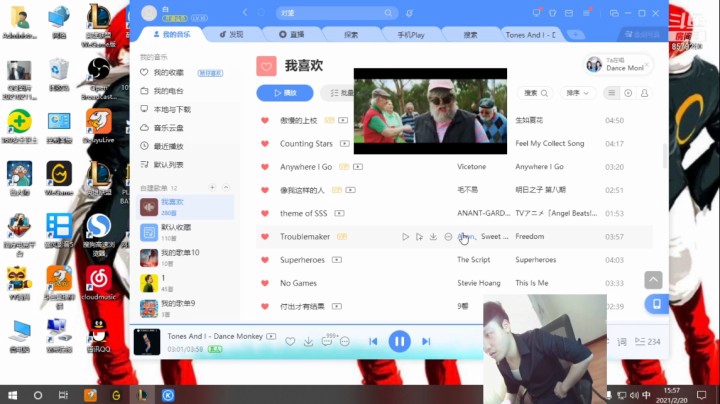
Task: Pause playback with the center pause button
Action: (x=399, y=342)
